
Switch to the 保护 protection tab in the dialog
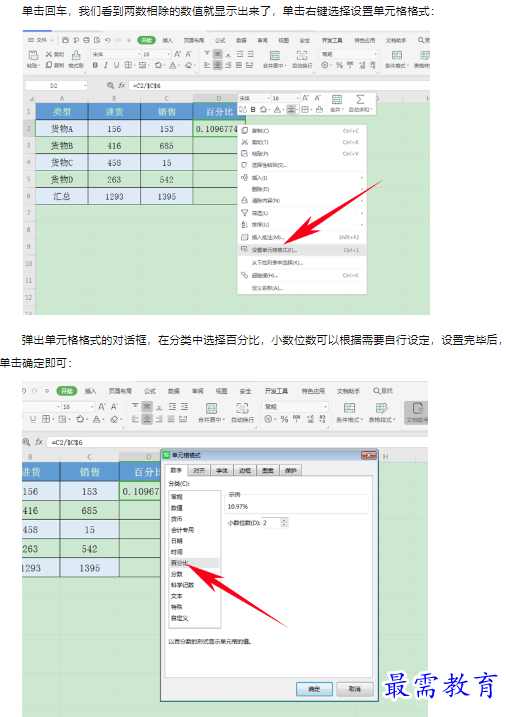[x=291, y=471]
